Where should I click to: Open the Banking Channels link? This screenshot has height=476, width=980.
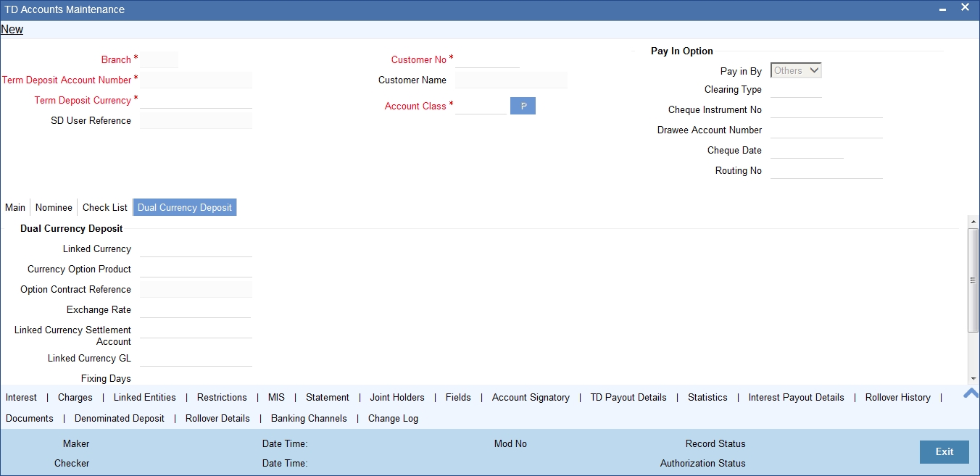[x=309, y=418]
